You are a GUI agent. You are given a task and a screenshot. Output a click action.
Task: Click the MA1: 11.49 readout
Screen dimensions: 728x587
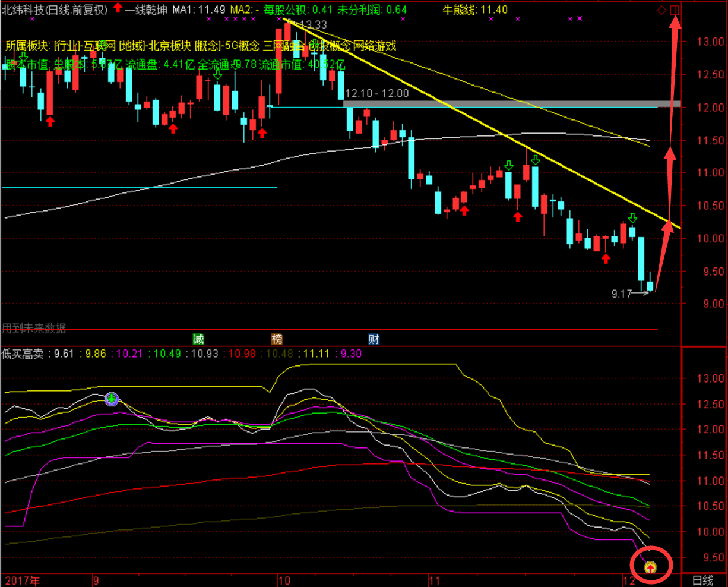click(x=198, y=10)
